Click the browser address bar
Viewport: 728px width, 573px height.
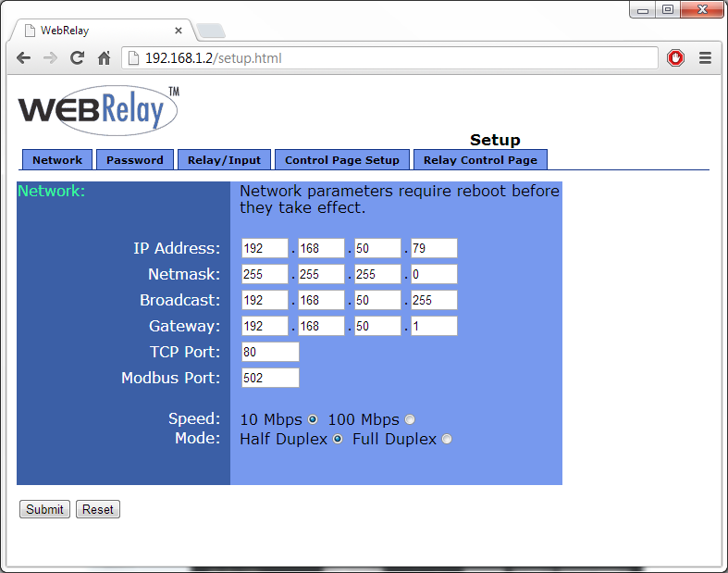[389, 58]
